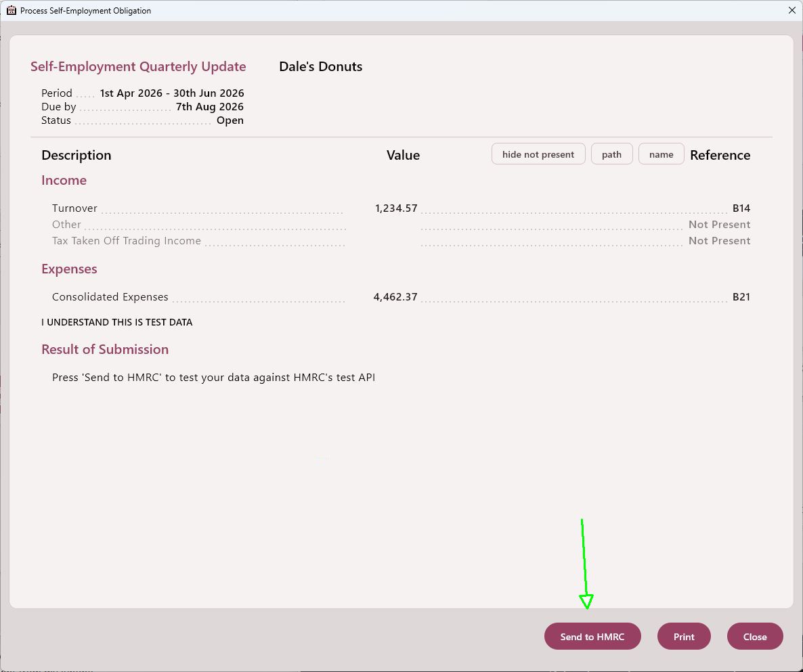The width and height of the screenshot is (803, 672).
Task: Select the Consolidated Expenses value 4,462.37
Action: [395, 297]
